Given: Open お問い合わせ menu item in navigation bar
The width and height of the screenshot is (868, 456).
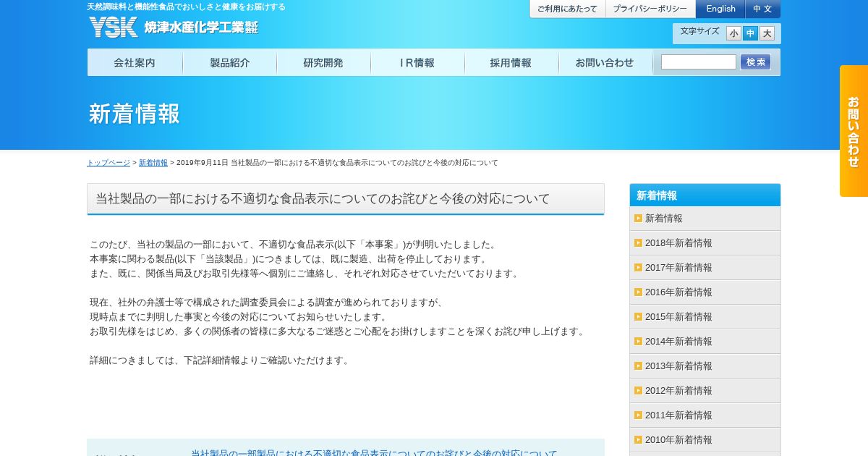Looking at the screenshot, I should (605, 62).
